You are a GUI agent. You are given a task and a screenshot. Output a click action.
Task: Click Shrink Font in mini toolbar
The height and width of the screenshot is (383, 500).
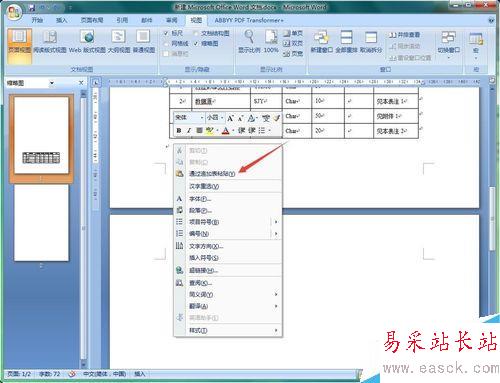tap(240, 118)
